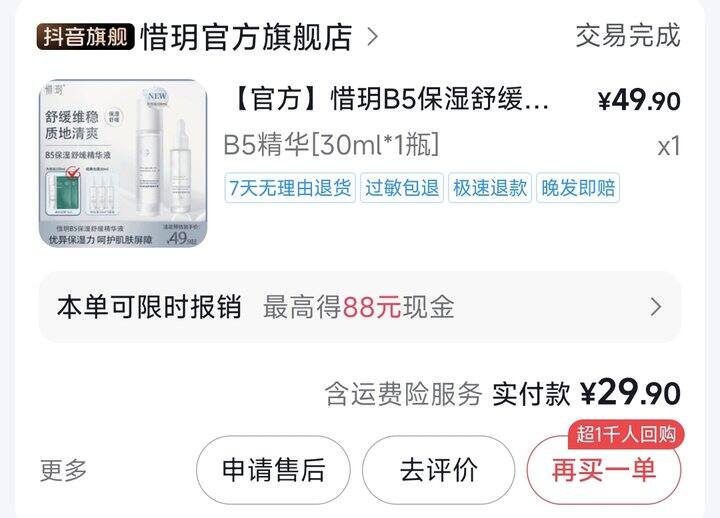Tap the 7天无理由退货 tag
This screenshot has width=720, height=518.
tap(290, 188)
